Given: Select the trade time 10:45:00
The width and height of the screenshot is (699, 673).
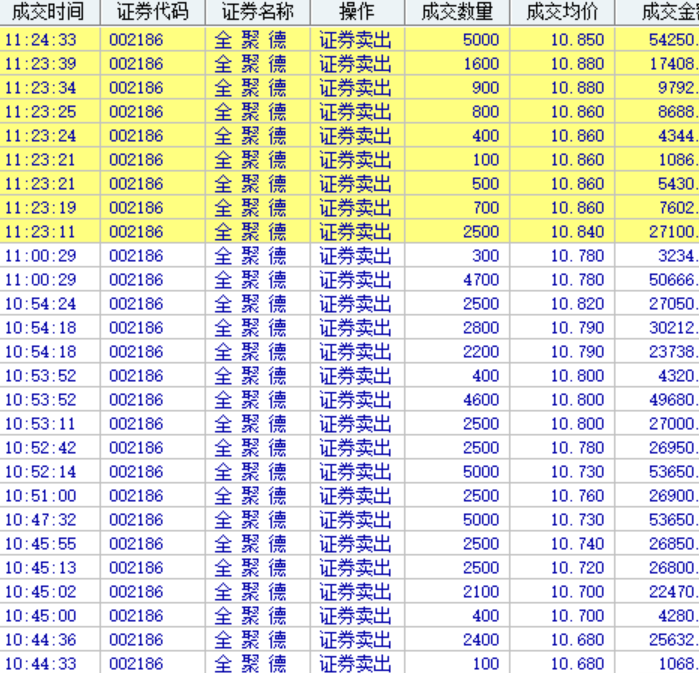Looking at the screenshot, I should pyautogui.click(x=40, y=616).
